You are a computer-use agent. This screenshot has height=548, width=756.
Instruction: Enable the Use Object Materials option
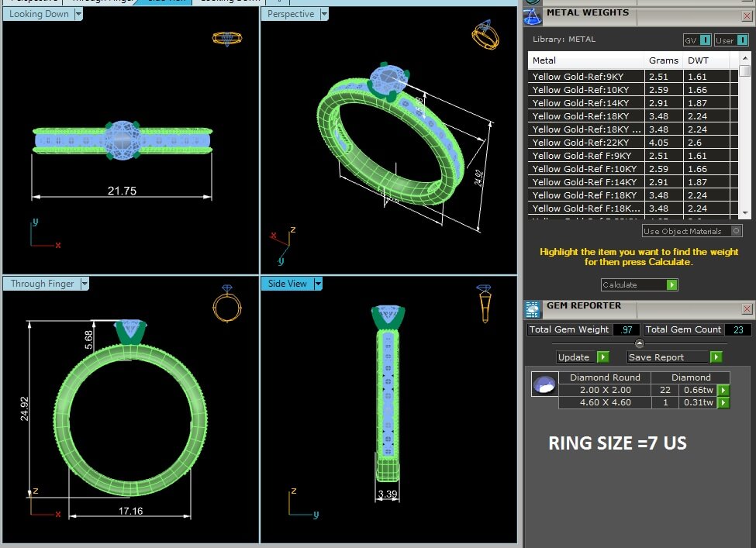(x=736, y=231)
